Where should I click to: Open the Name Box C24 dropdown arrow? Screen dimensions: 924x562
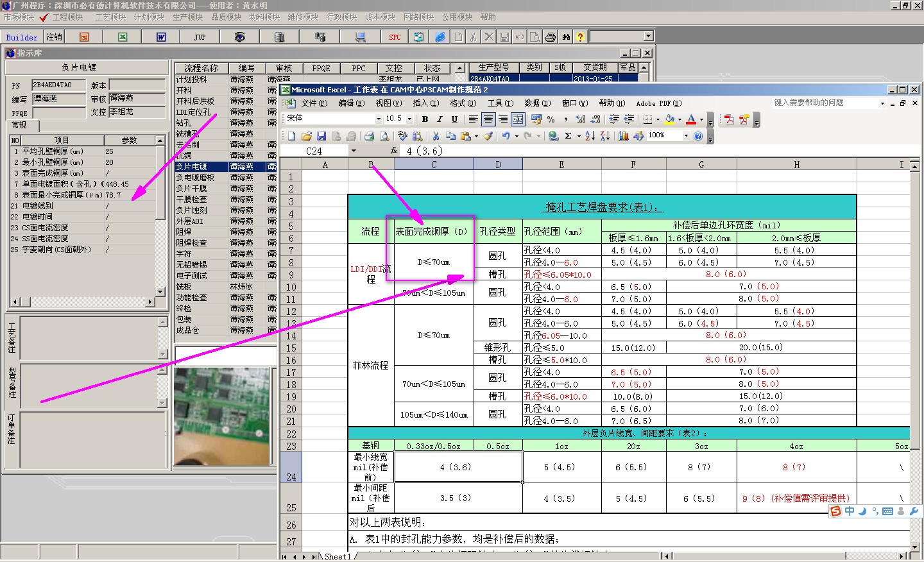[x=354, y=151]
